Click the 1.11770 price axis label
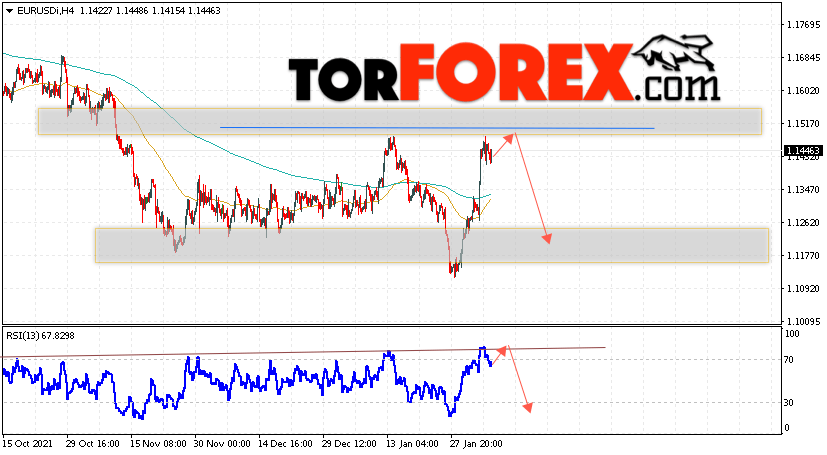 coord(803,256)
